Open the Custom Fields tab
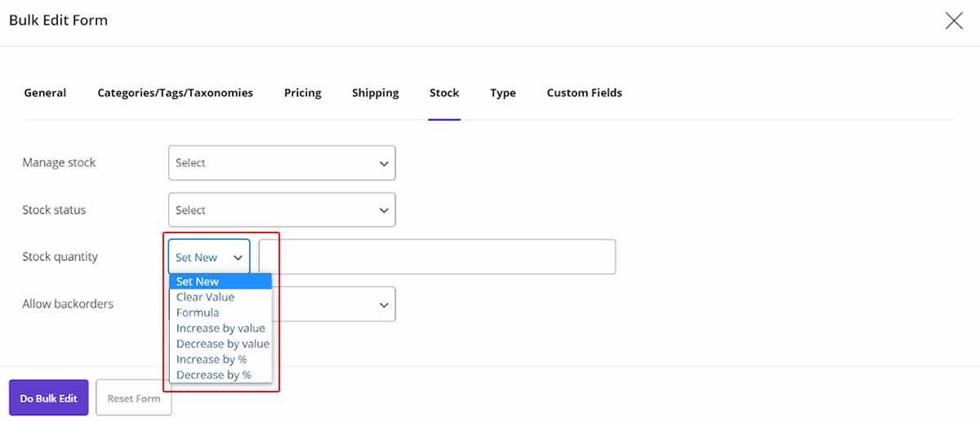The height and width of the screenshot is (421, 980). [584, 93]
